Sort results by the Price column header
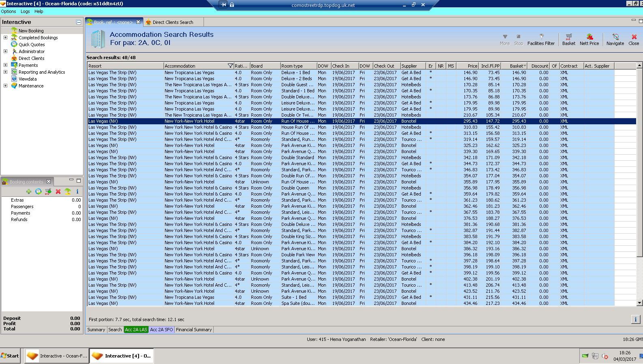This screenshot has height=364, width=643. tap(467, 66)
